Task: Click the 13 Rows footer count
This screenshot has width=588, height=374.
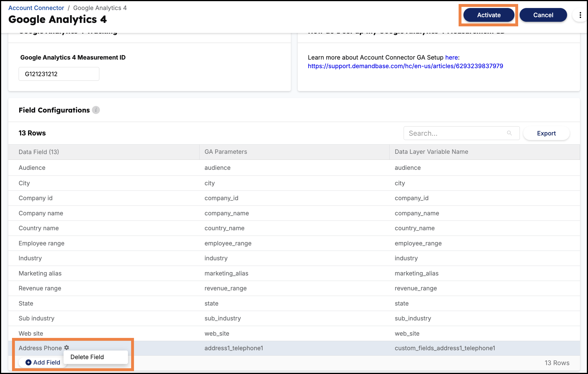Action: [557, 363]
